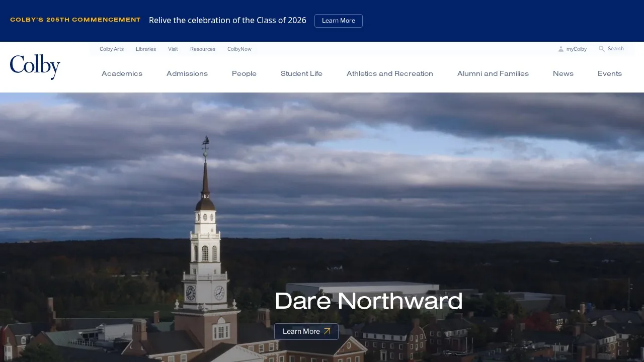This screenshot has width=644, height=362.
Task: Click the myColby text link
Action: [x=577, y=49]
